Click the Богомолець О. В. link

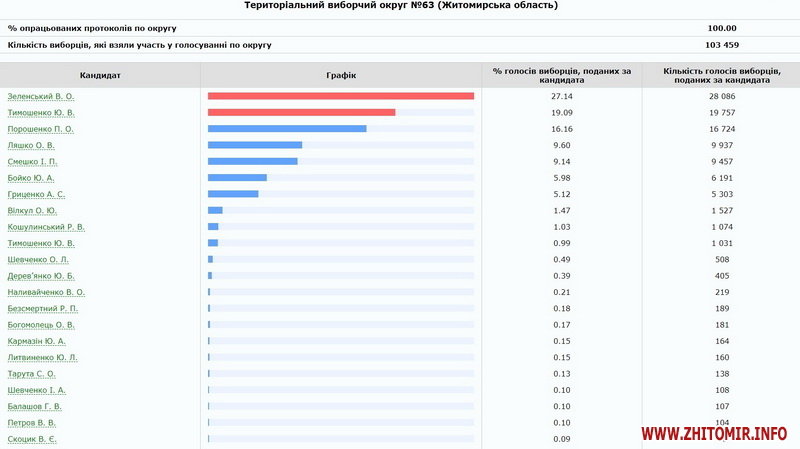click(x=41, y=325)
